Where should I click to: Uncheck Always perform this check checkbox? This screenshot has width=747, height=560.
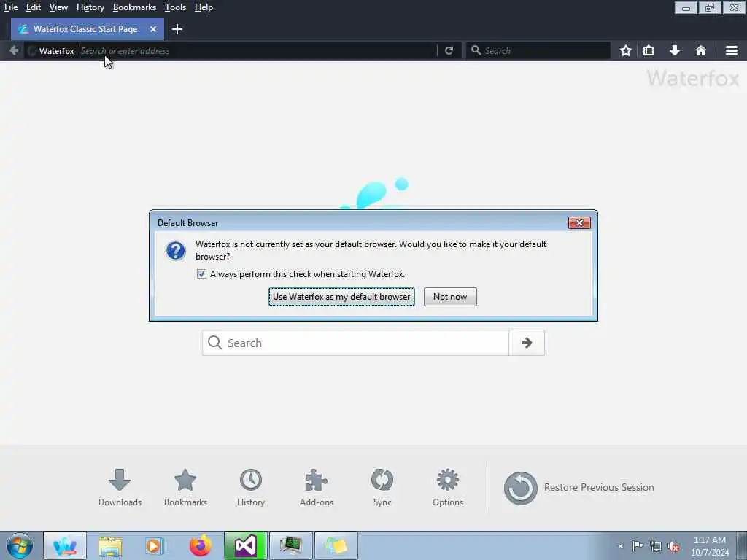click(201, 274)
